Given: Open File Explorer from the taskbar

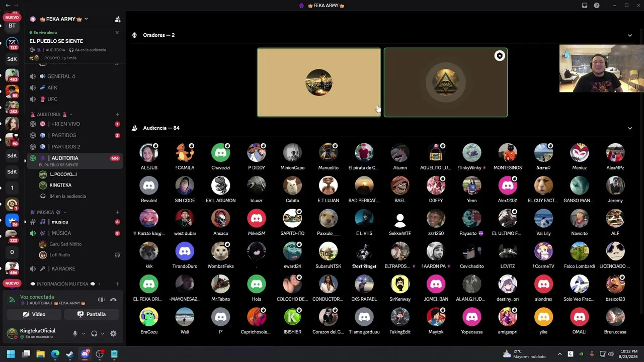Looking at the screenshot, I should tap(40, 354).
